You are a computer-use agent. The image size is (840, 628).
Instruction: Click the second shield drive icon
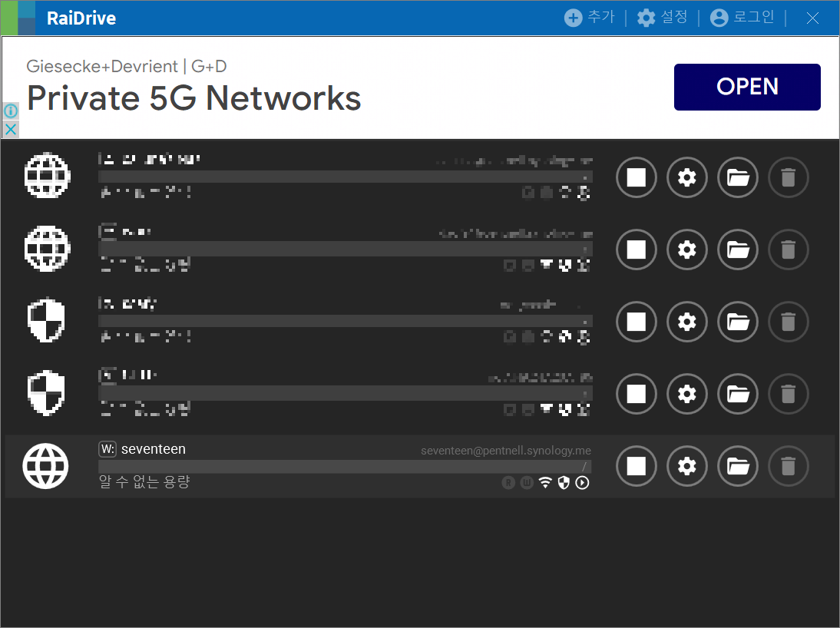46,393
